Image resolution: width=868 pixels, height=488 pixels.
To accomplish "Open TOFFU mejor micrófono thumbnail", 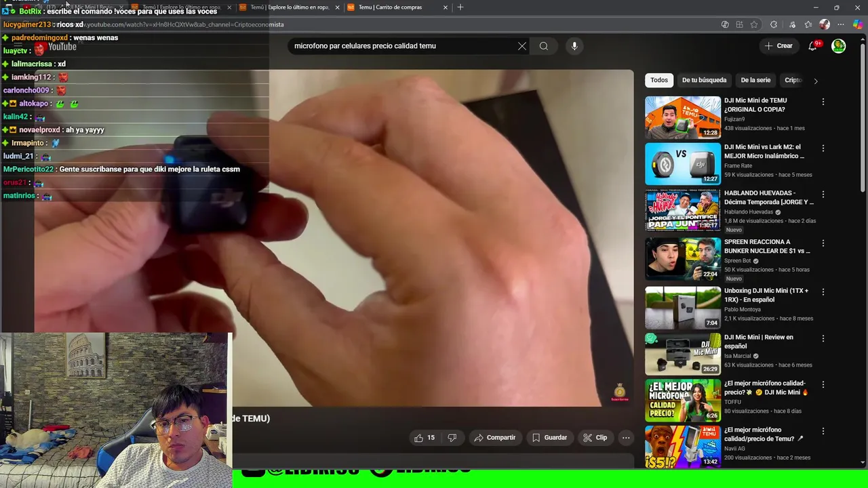I will 683,400.
